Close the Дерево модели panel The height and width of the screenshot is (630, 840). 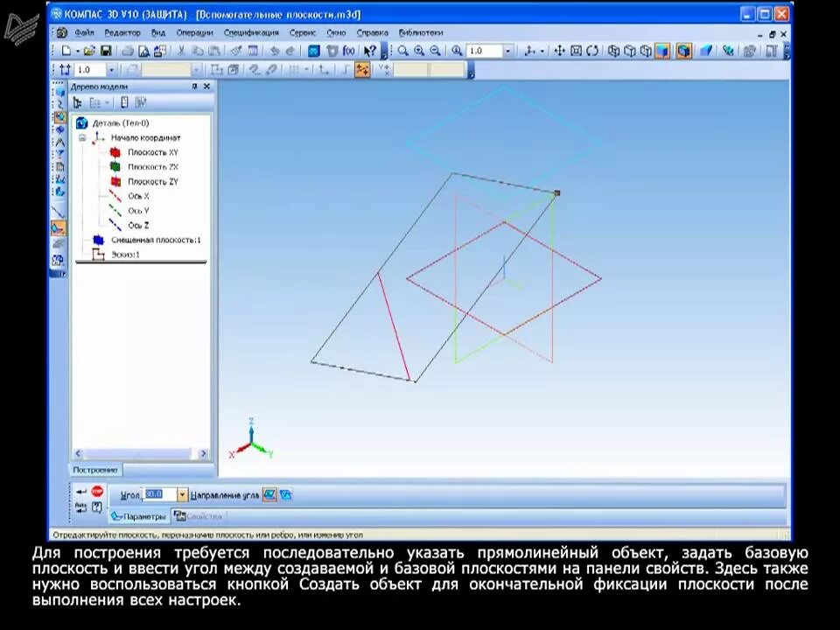[x=206, y=87]
